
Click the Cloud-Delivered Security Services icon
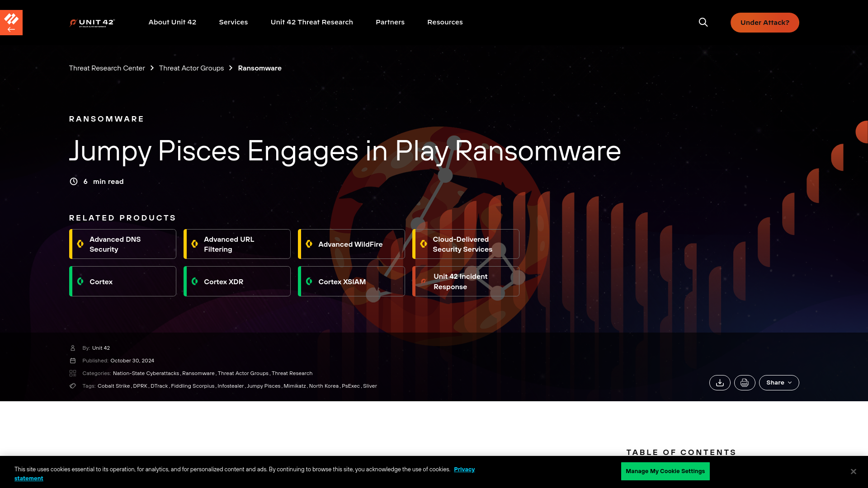423,244
